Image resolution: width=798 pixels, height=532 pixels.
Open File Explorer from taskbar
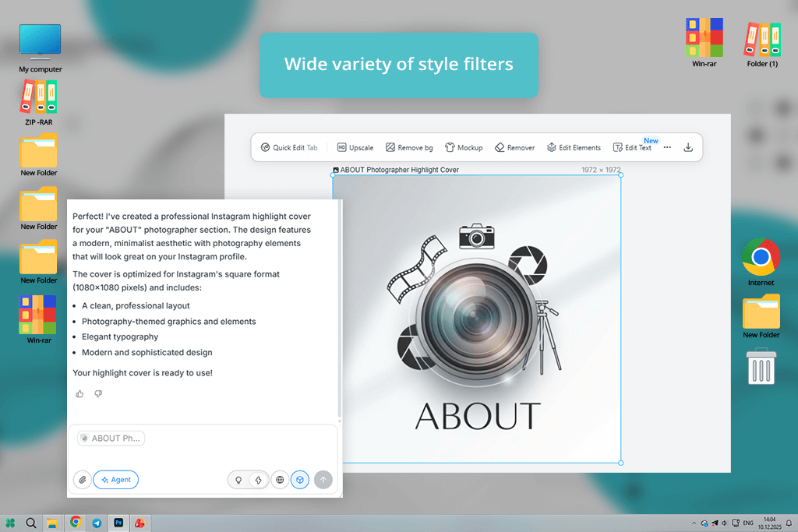[x=52, y=523]
